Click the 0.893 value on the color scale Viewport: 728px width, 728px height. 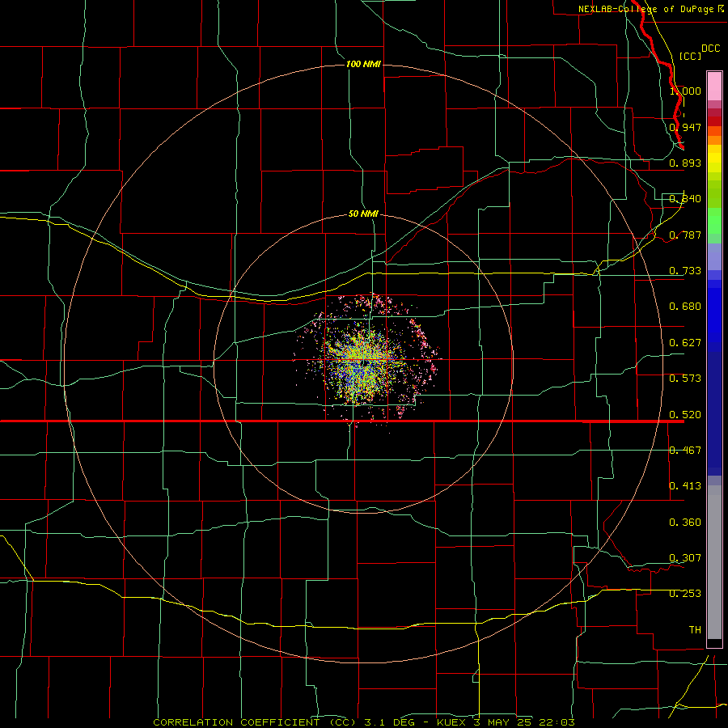tap(685, 163)
